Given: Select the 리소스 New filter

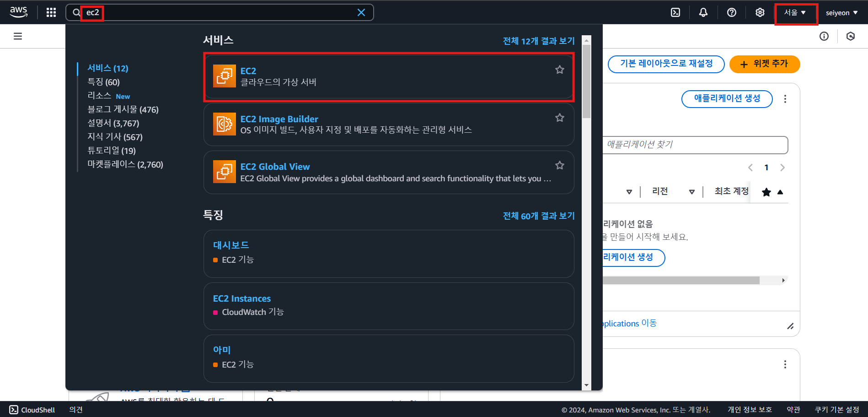Looking at the screenshot, I should tap(109, 96).
